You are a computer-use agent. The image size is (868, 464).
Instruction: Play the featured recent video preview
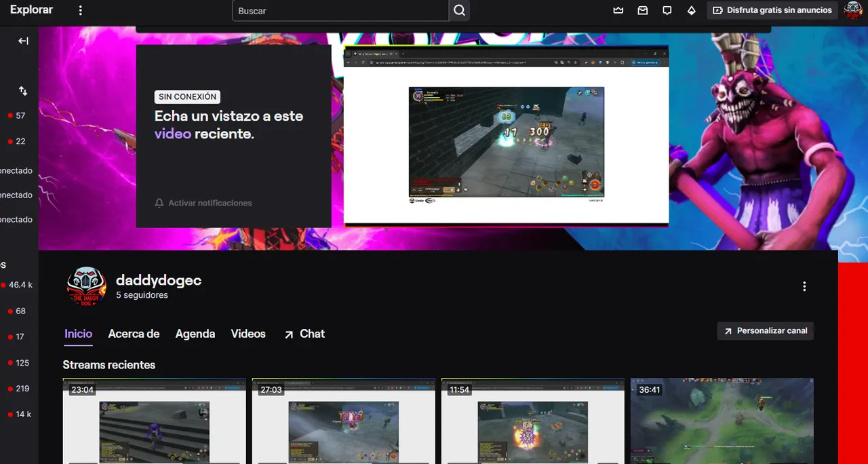click(506, 136)
